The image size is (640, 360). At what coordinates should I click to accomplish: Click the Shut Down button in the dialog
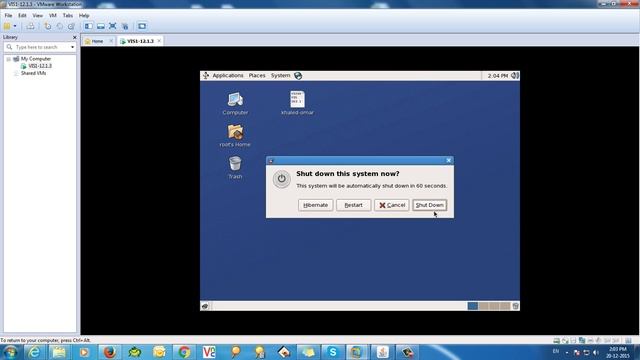point(429,205)
